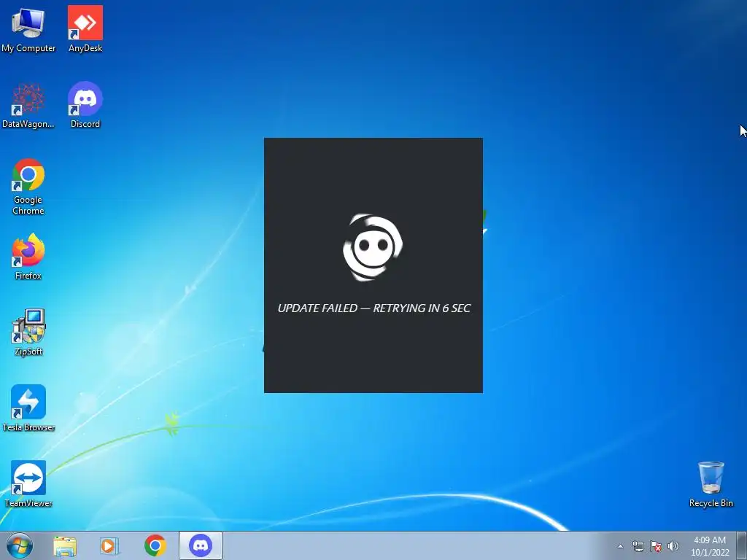Select the Recycle Bin icon
This screenshot has height=560, width=747.
click(x=711, y=484)
